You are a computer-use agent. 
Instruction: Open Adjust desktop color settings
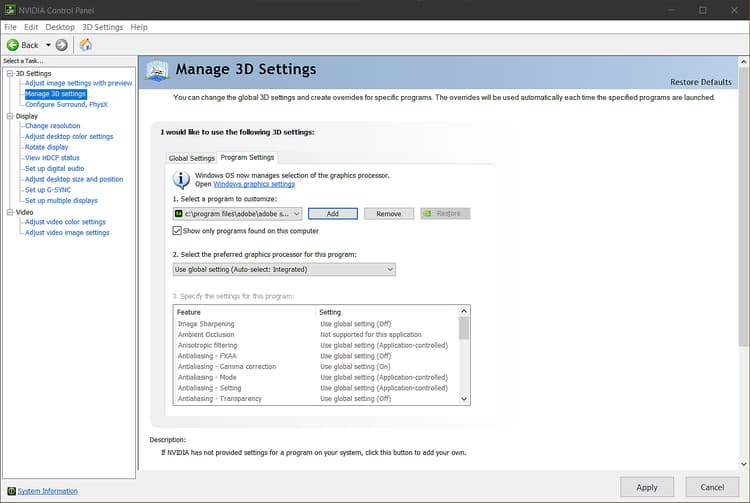pyautogui.click(x=69, y=136)
